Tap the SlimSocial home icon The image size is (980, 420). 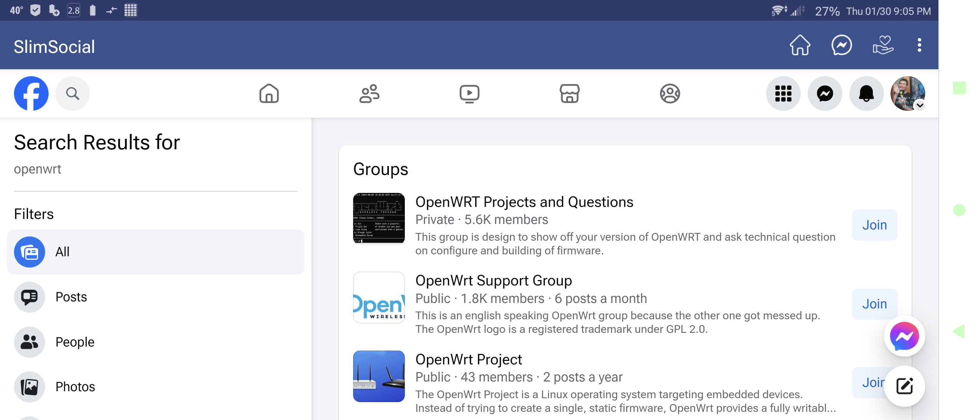(x=800, y=45)
